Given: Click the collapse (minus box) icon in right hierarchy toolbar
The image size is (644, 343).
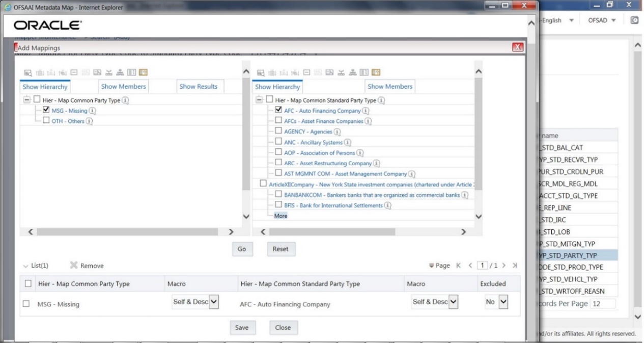Looking at the screenshot, I should [306, 73].
